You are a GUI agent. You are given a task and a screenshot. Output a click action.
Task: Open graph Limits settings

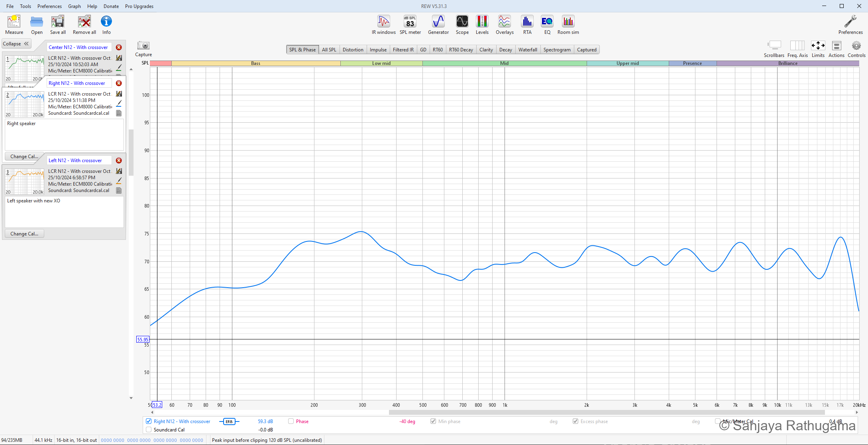(x=818, y=49)
